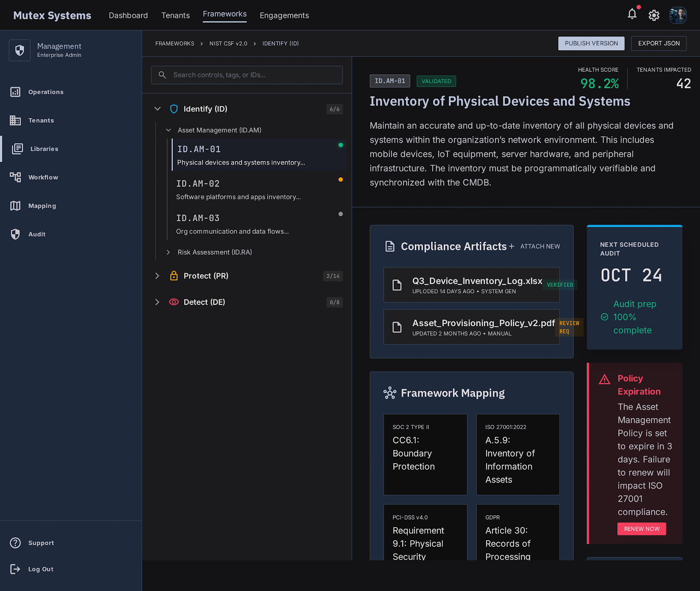Click the Management shield icon
The width and height of the screenshot is (700, 591).
point(20,50)
